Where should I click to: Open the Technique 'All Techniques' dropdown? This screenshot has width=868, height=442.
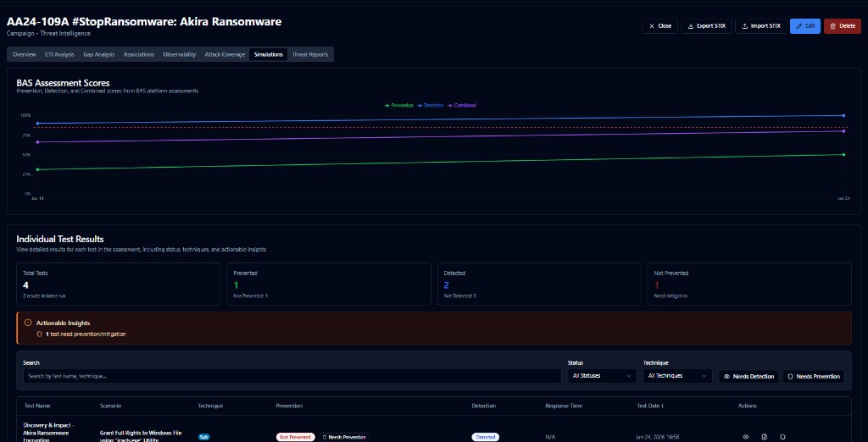click(x=677, y=376)
